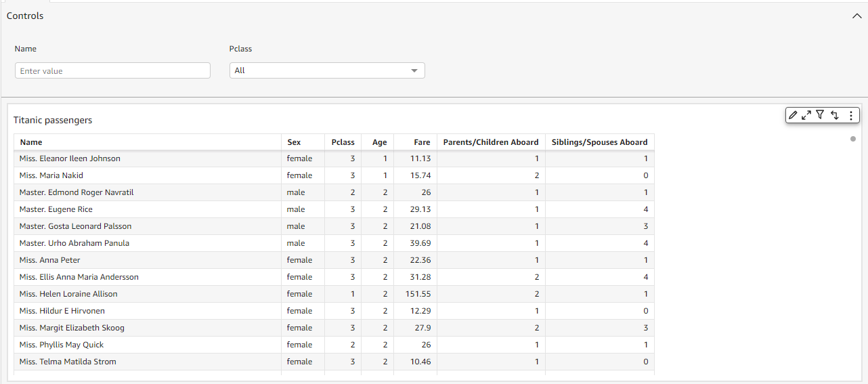Click the fare value 10.46
The width and height of the screenshot is (868, 384).
(x=420, y=362)
